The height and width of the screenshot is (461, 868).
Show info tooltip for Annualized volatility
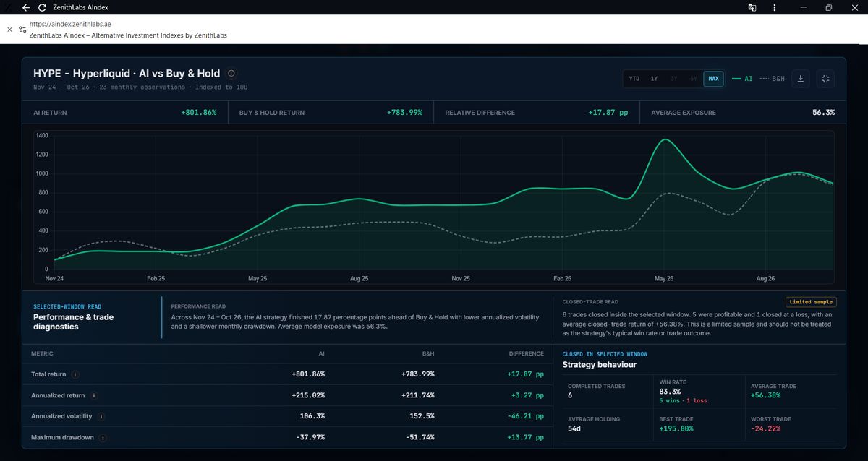pos(101,416)
